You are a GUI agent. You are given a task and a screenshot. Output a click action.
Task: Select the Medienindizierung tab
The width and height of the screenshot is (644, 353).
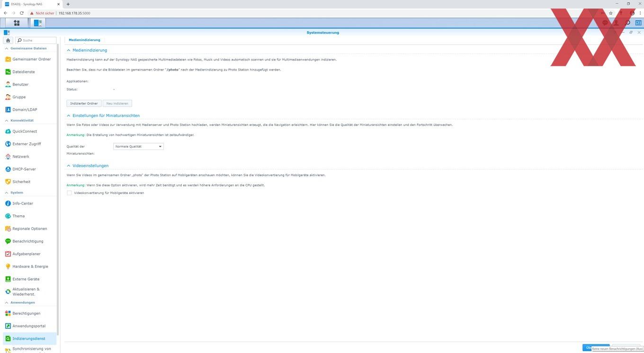pos(84,40)
